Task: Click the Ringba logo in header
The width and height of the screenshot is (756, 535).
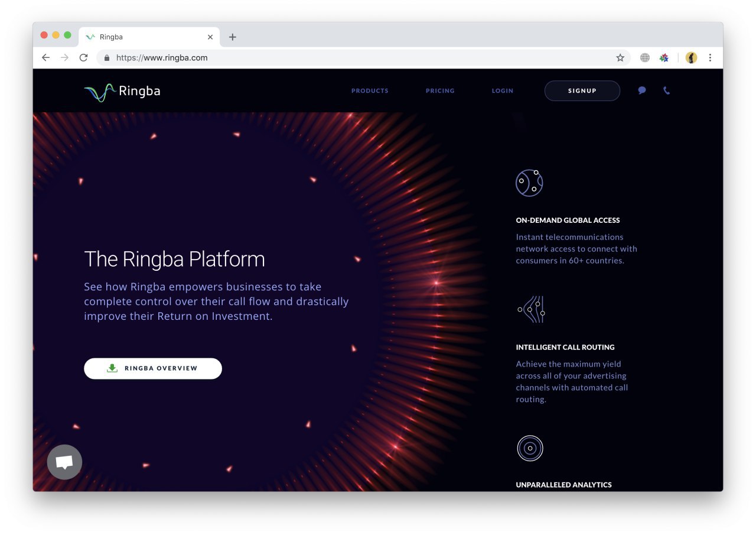Action: click(122, 92)
